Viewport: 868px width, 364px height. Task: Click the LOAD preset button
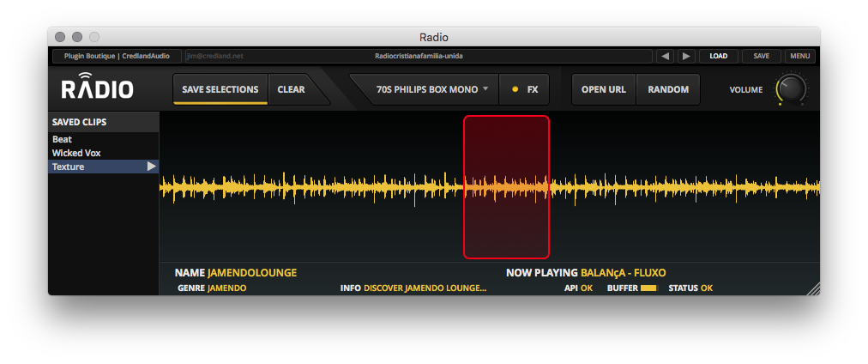719,56
